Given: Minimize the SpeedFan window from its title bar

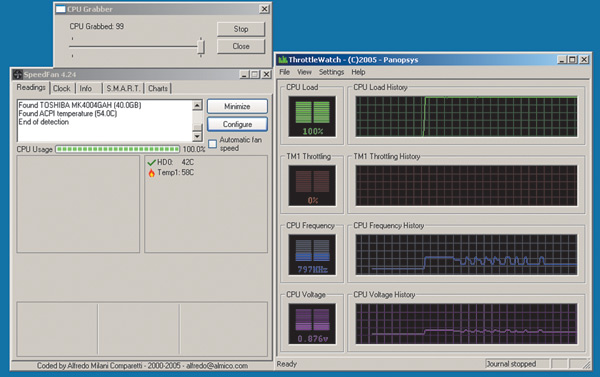Looking at the screenshot, I should [x=244, y=74].
